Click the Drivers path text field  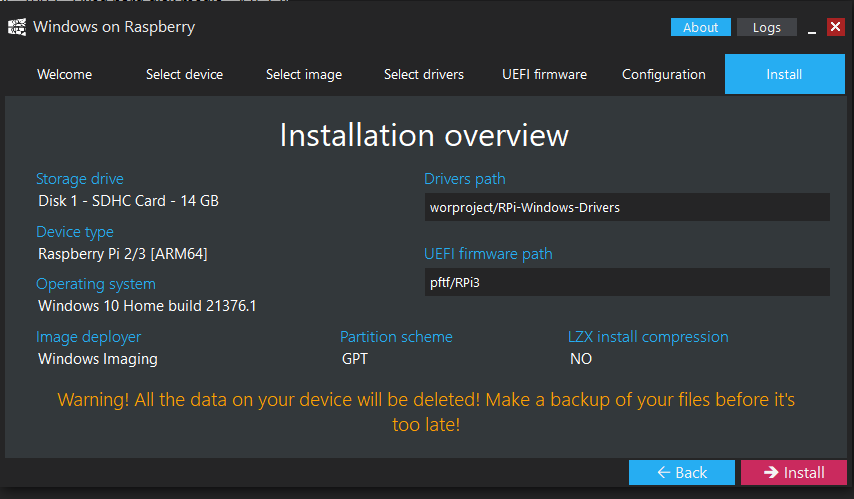click(627, 207)
